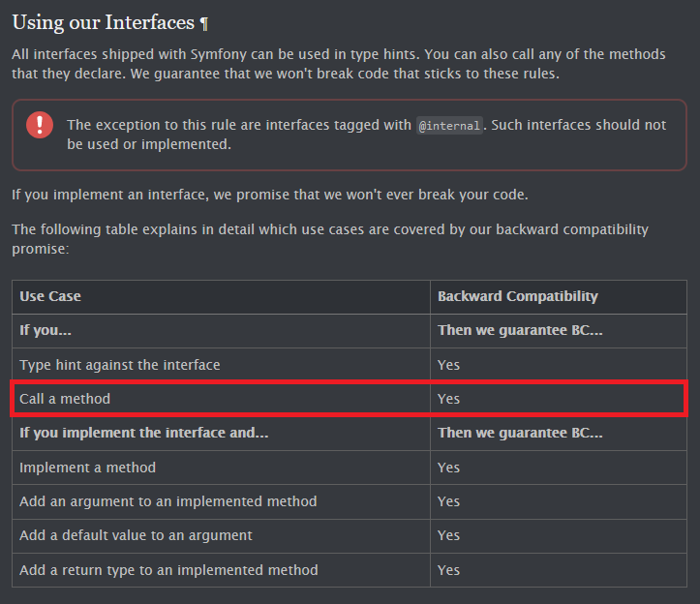Click Yes in the Call a method row
This screenshot has height=604, width=700.
point(448,399)
